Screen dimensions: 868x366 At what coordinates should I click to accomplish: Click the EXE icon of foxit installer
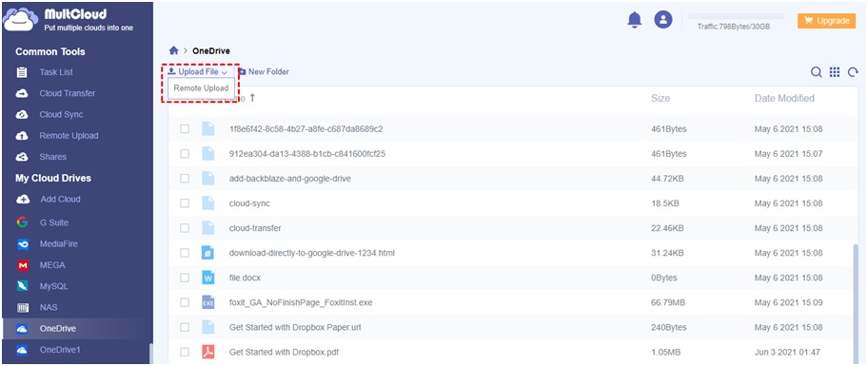[207, 302]
